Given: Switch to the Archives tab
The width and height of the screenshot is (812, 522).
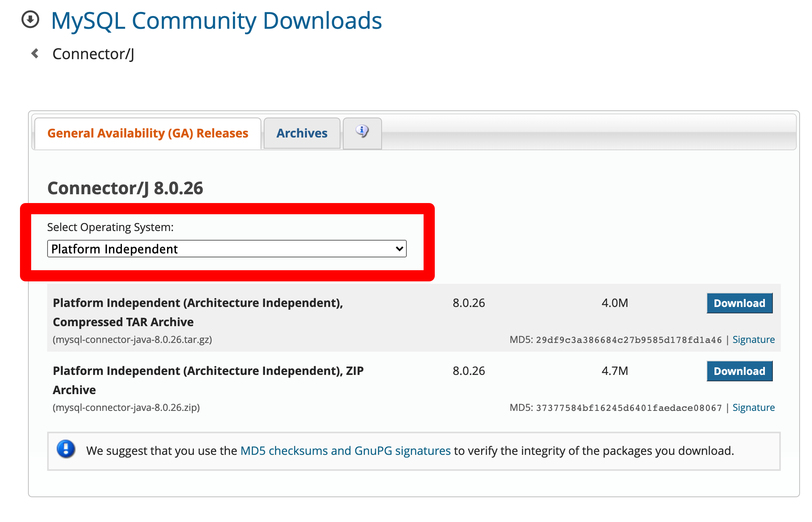Looking at the screenshot, I should (x=302, y=133).
